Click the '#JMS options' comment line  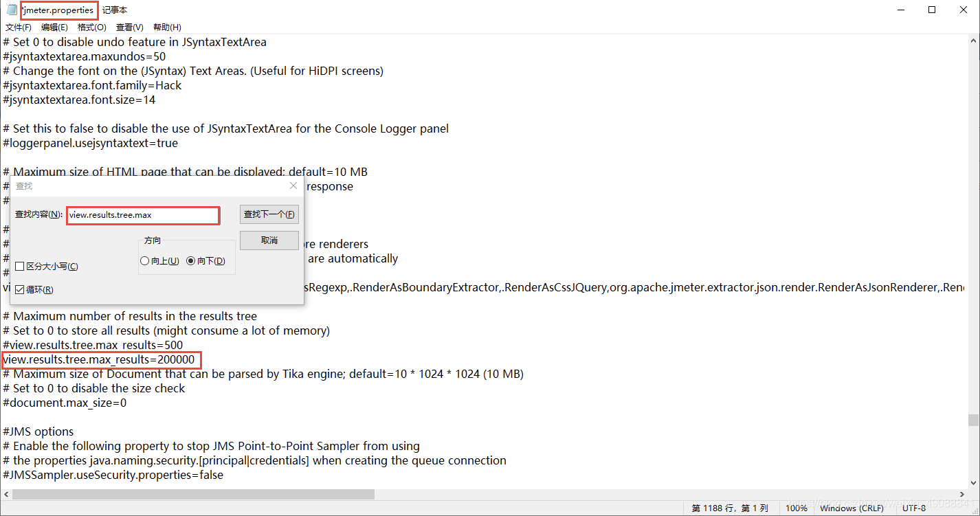point(38,431)
